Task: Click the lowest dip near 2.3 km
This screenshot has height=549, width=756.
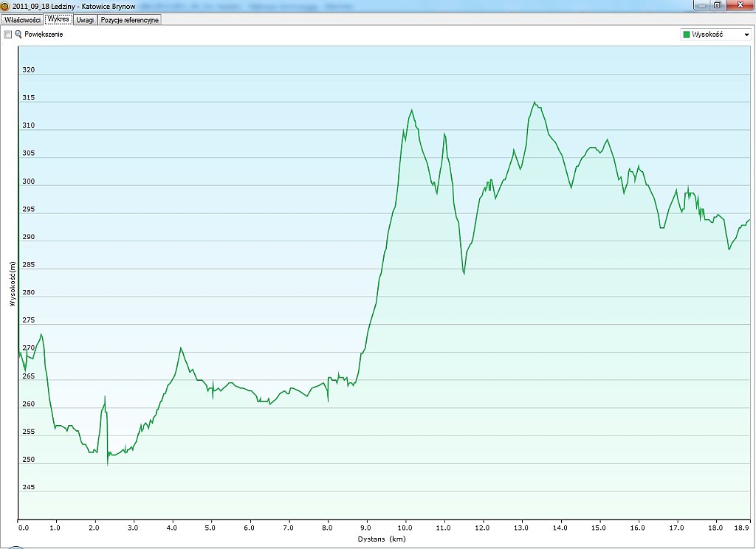Action: tap(108, 465)
